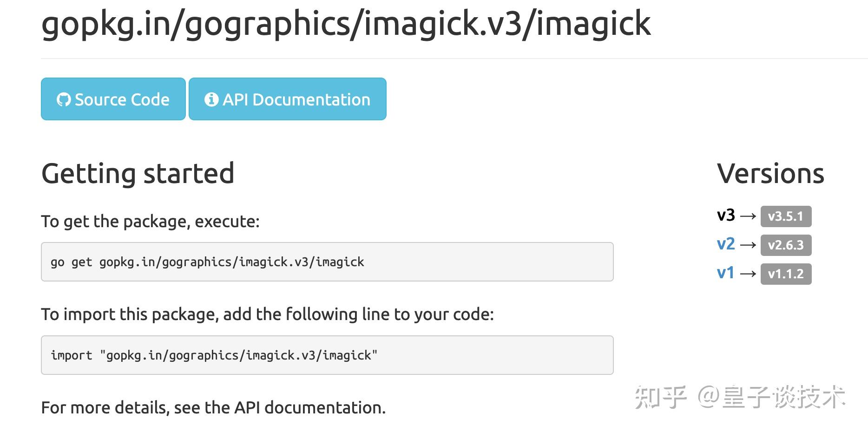Follow the v2 version link

coord(726,244)
